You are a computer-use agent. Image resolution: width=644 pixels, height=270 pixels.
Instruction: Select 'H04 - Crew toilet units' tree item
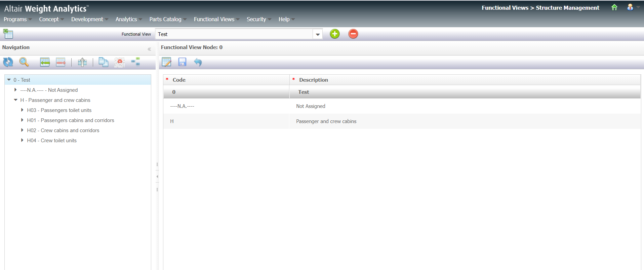tap(52, 141)
